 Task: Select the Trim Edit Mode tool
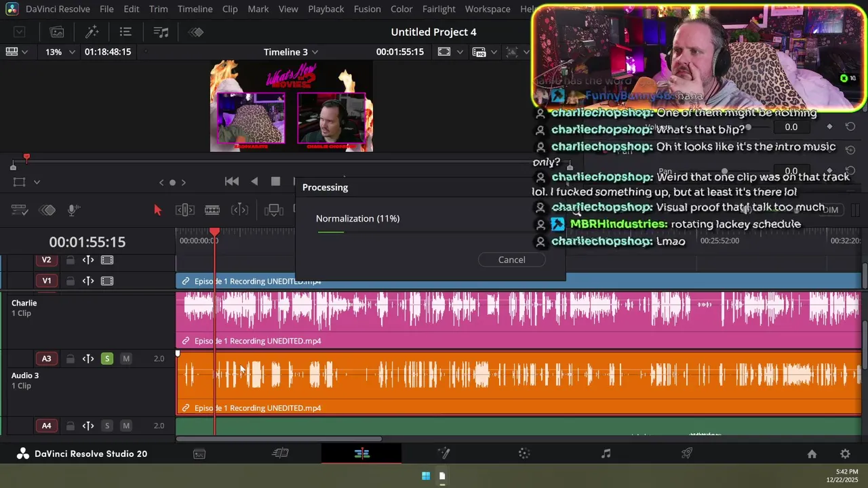pyautogui.click(x=185, y=210)
